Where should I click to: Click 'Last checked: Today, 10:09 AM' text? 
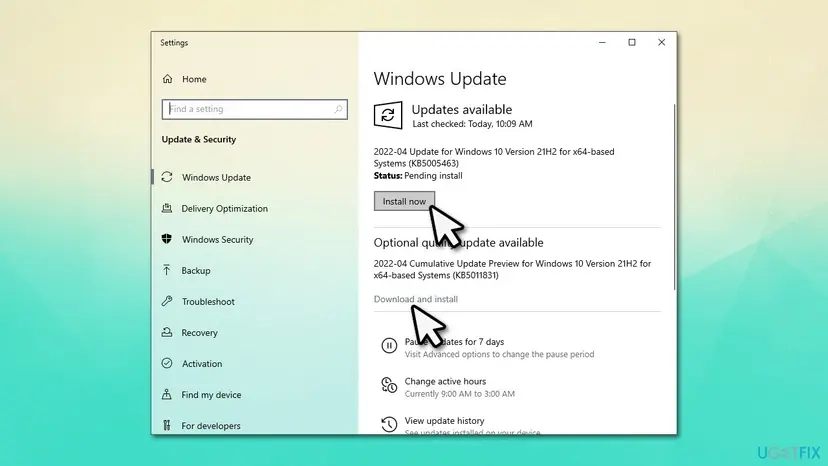click(x=472, y=124)
